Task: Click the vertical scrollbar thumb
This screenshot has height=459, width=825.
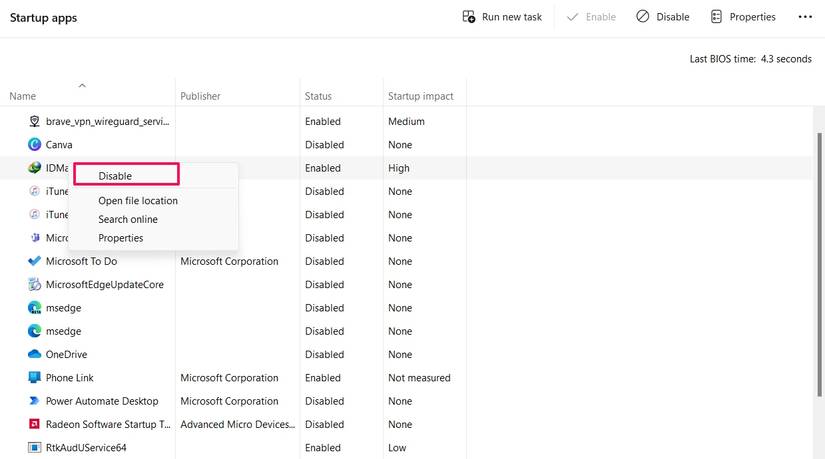Action: click(819, 264)
